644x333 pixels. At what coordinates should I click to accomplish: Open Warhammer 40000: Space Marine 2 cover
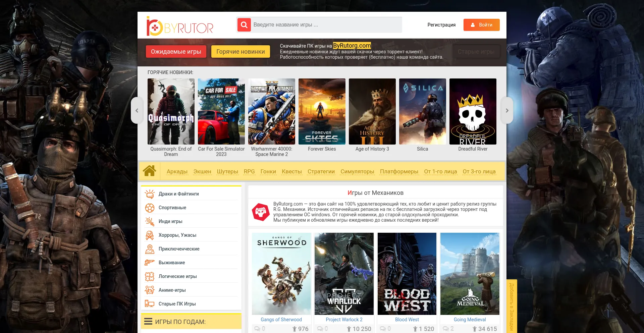272,111
